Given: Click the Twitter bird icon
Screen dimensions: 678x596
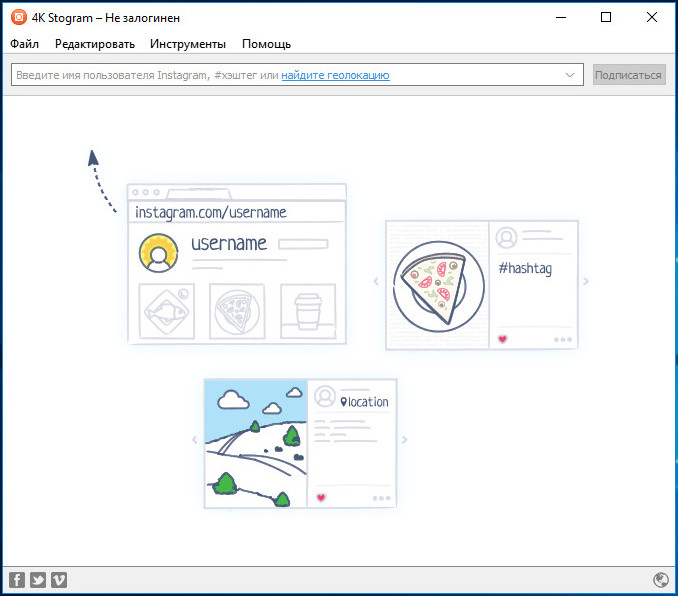Looking at the screenshot, I should point(37,580).
